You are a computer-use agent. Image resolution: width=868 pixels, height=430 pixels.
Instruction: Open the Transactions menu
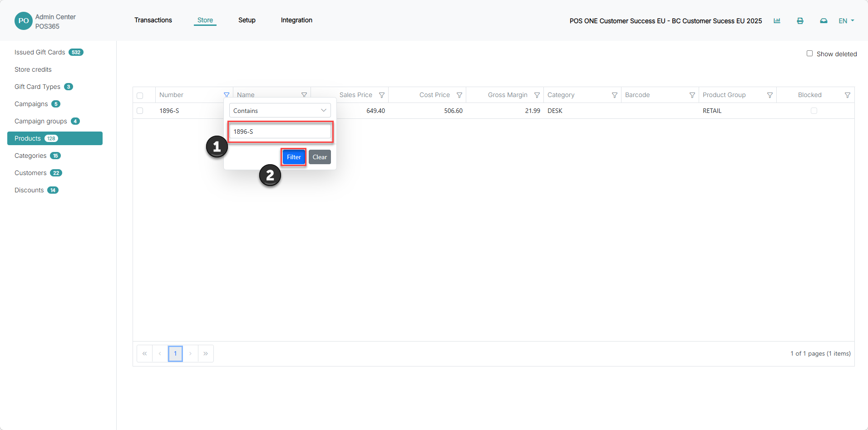point(153,20)
